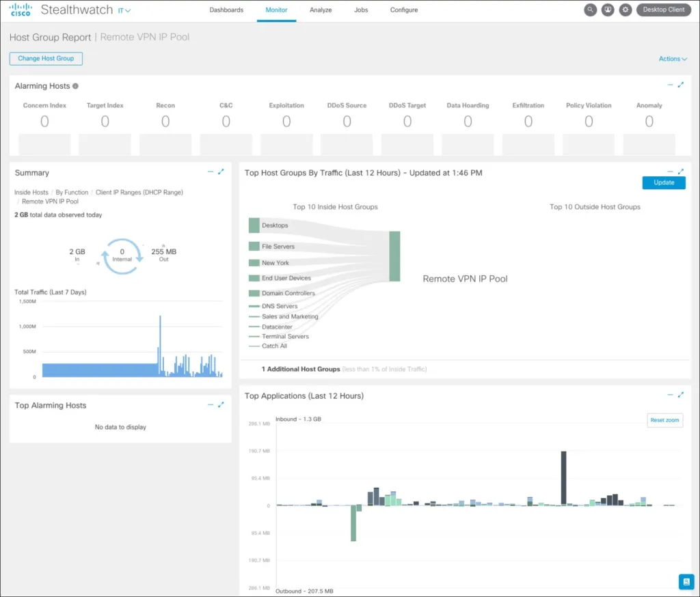Expand the Top Applications panel to fullscreen
The width and height of the screenshot is (700, 597).
[681, 395]
